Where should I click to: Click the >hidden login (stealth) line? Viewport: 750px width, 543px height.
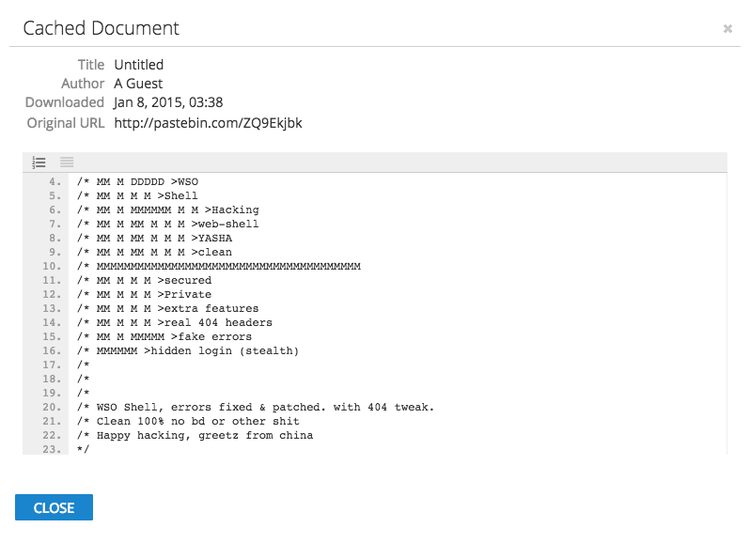(188, 351)
